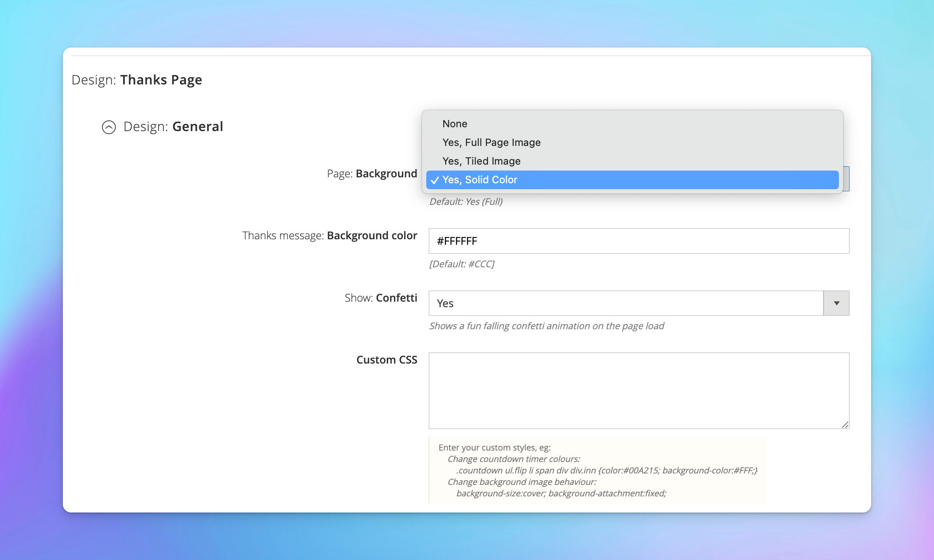
Task: Select the None background option
Action: pos(632,124)
